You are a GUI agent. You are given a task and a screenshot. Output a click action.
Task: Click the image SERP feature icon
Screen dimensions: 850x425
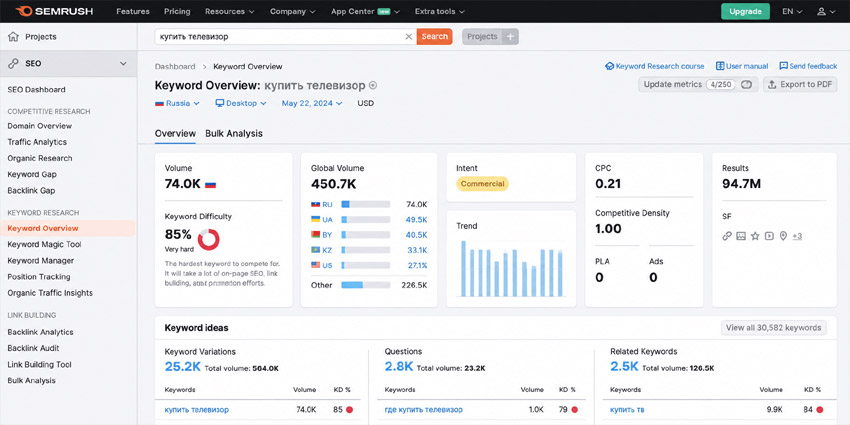[x=741, y=236]
